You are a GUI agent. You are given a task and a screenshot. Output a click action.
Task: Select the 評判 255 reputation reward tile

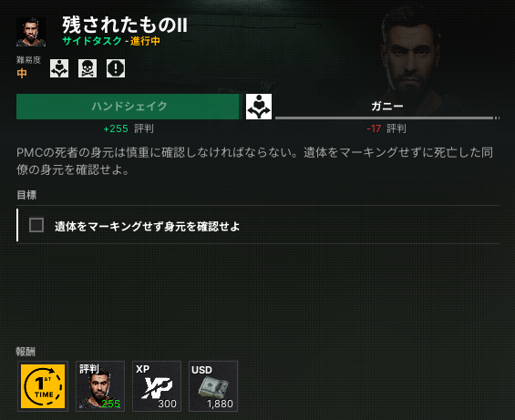pyautogui.click(x=100, y=386)
